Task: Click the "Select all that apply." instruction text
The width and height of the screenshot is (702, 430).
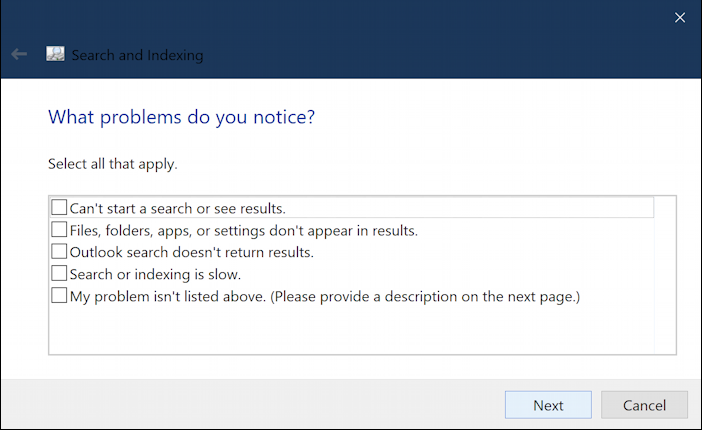Action: [119, 162]
